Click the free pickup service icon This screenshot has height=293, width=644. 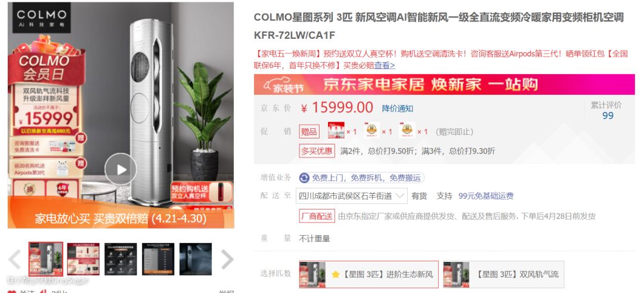(x=304, y=178)
